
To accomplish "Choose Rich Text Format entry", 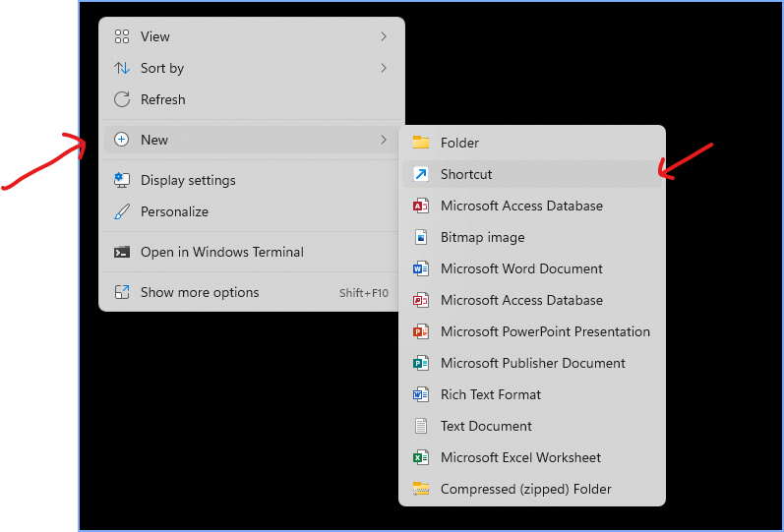I will point(491,394).
